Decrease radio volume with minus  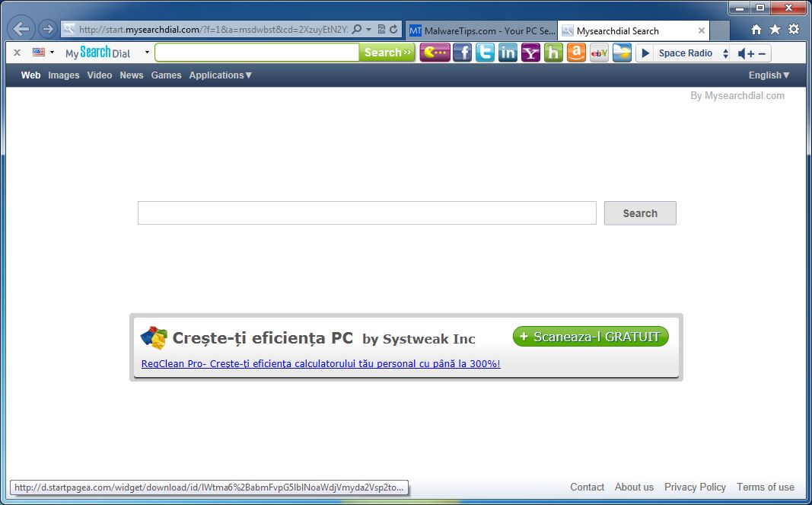(761, 53)
